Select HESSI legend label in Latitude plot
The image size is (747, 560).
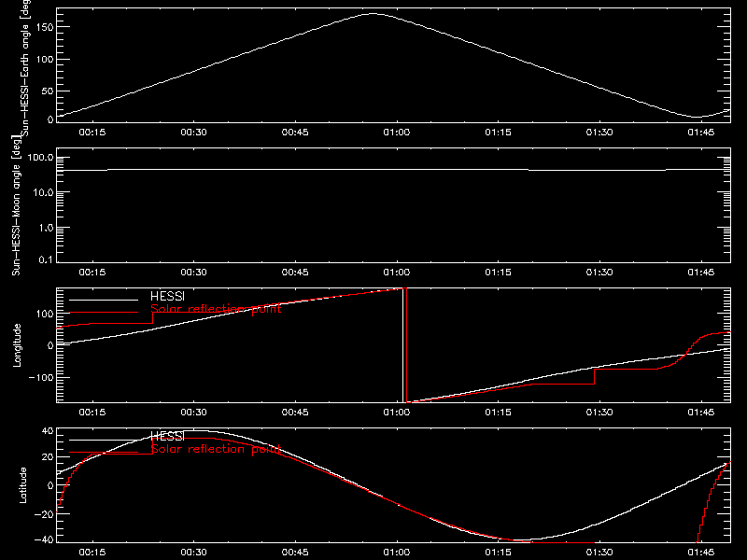click(x=167, y=436)
